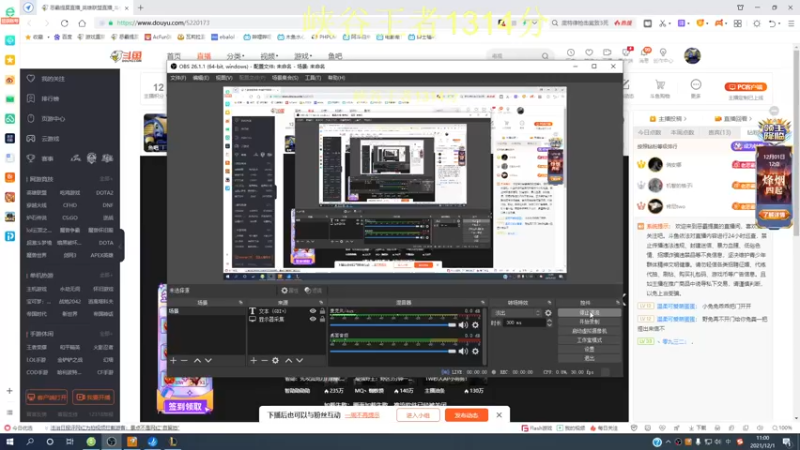Move the scene up in OBS

tap(197, 360)
